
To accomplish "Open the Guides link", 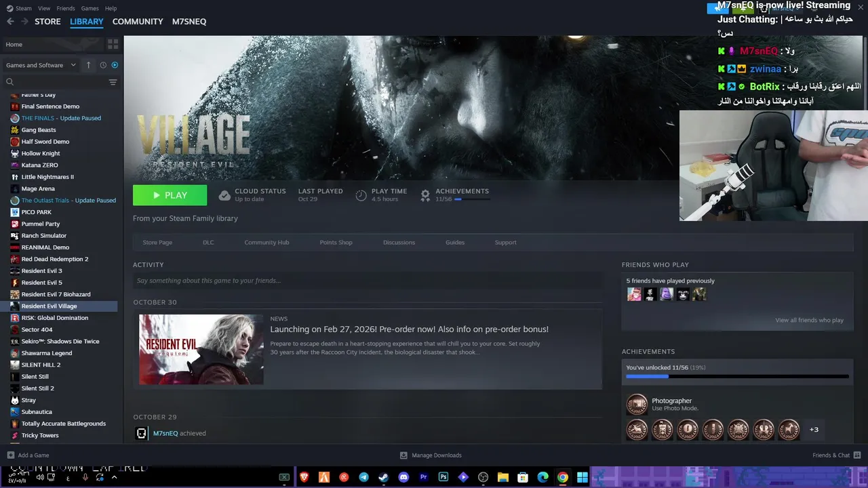I will coord(455,242).
